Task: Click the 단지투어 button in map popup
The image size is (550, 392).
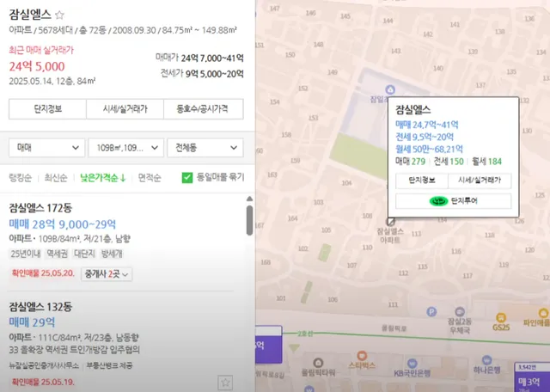Action: coord(453,201)
